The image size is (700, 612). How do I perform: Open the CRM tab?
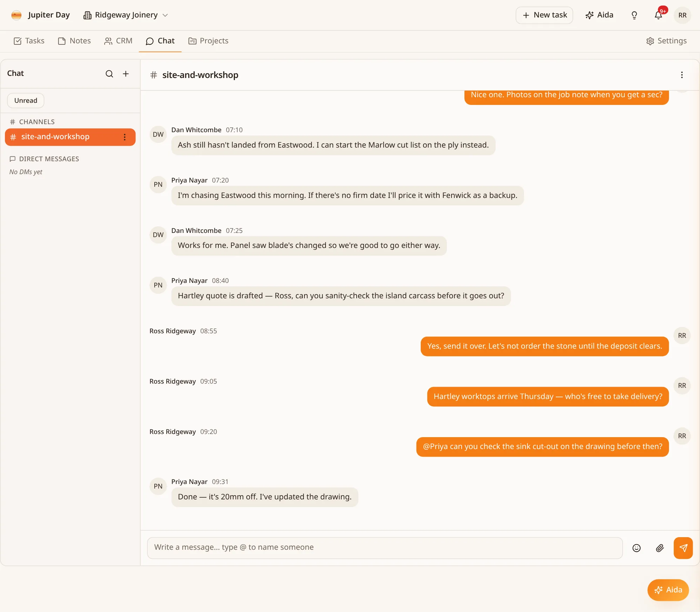pyautogui.click(x=118, y=41)
